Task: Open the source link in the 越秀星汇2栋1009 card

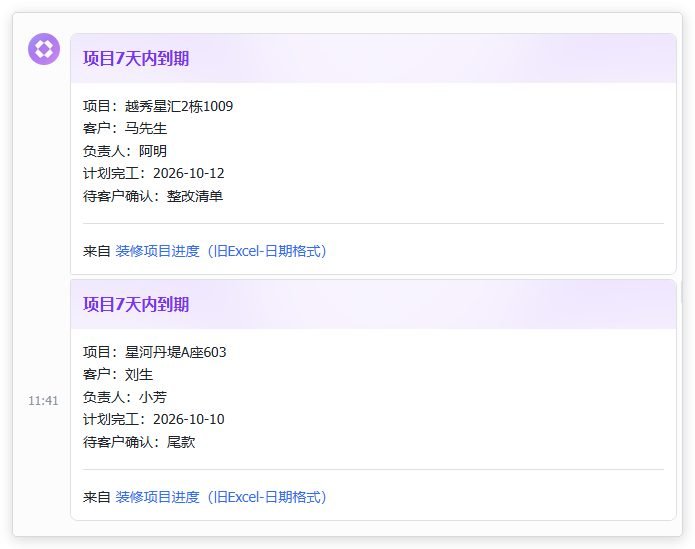Action: (221, 251)
